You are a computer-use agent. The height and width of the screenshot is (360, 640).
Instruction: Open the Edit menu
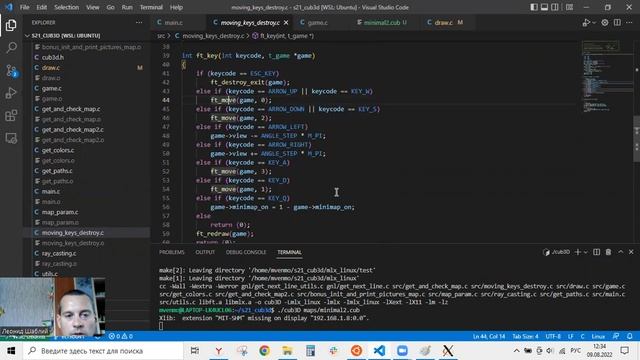(x=41, y=7)
